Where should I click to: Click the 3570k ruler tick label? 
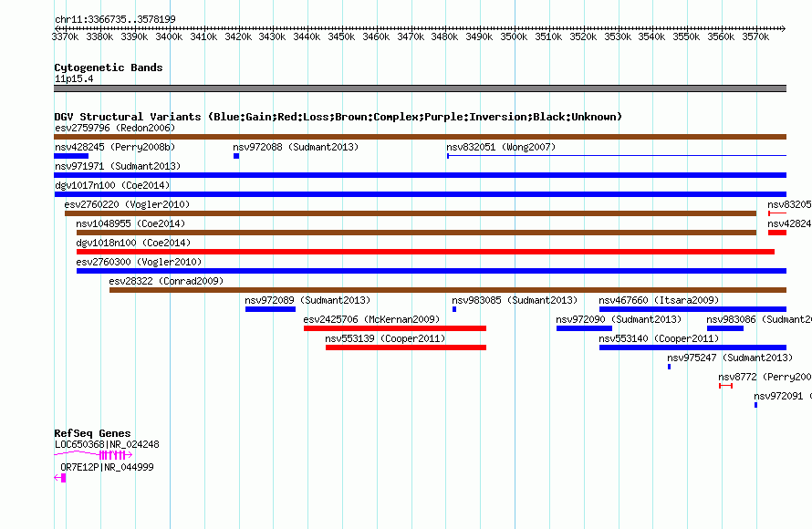coord(755,36)
